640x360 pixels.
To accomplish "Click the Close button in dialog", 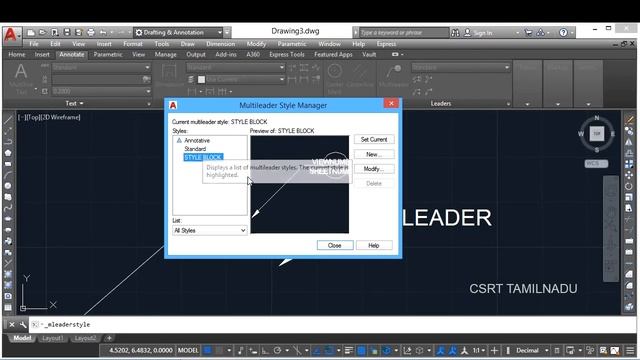I will point(335,245).
